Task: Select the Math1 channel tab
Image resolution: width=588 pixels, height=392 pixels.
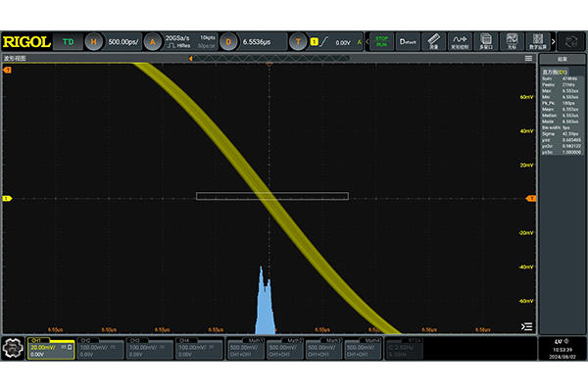Action: click(x=248, y=347)
